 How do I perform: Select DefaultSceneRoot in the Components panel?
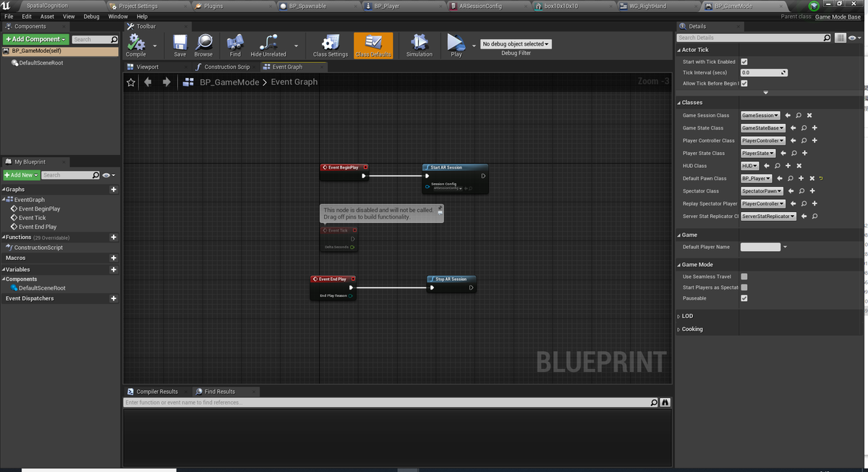(x=41, y=63)
